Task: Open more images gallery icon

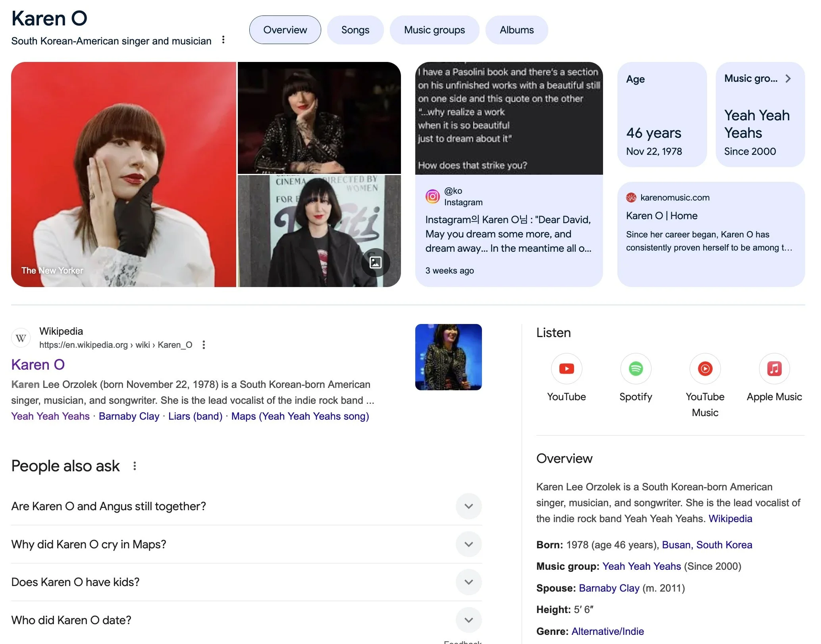Action: tap(375, 262)
